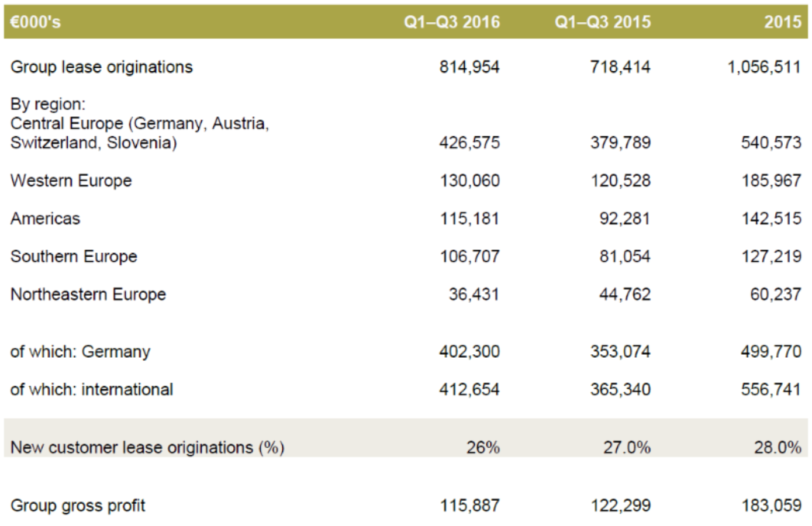The height and width of the screenshot is (526, 812).
Task: Click the Q1–Q3 2015 column header
Action: click(602, 22)
